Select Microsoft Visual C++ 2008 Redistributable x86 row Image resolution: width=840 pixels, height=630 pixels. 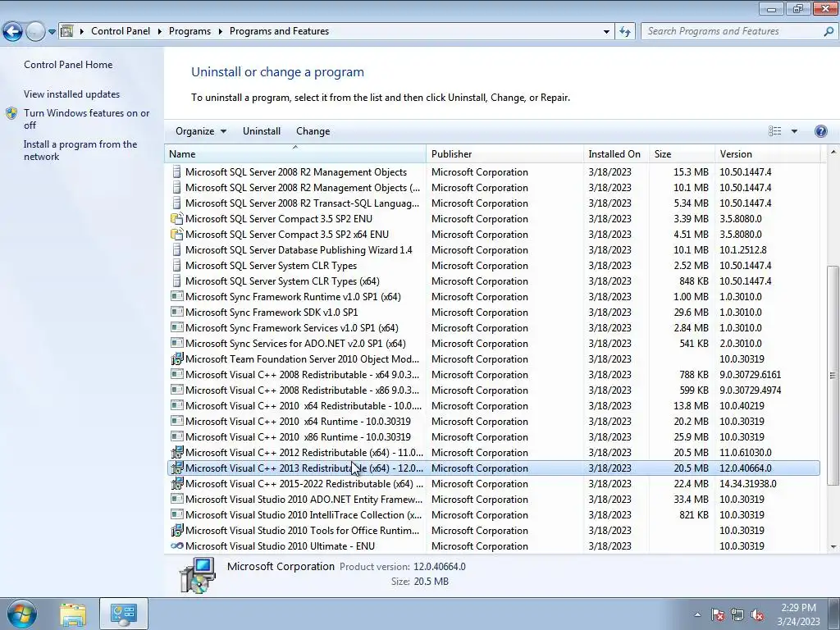(493, 390)
